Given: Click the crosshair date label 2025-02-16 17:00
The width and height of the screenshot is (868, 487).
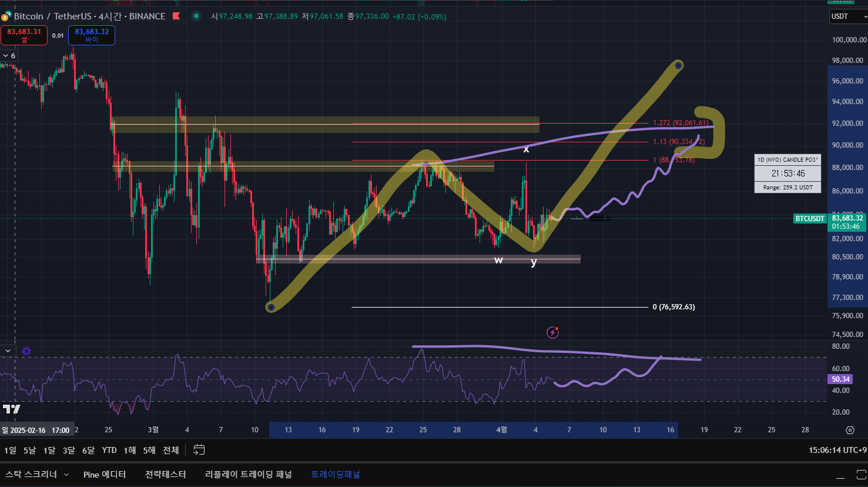Looking at the screenshot, I should pyautogui.click(x=36, y=430).
